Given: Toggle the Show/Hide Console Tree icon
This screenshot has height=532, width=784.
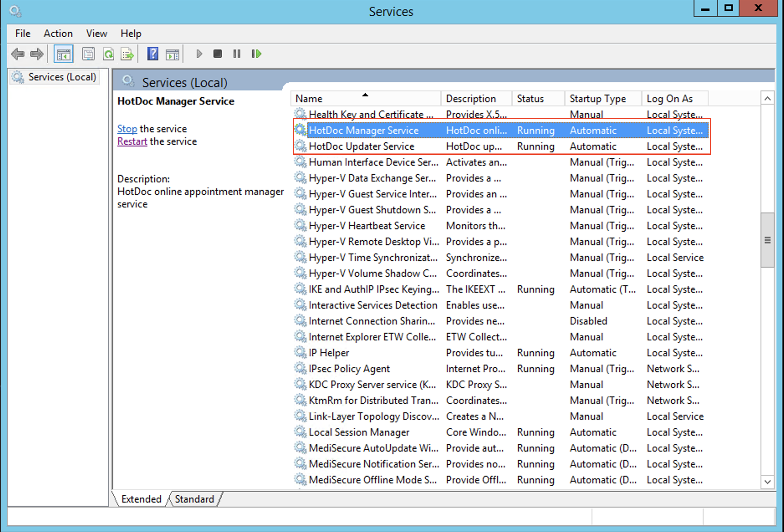Looking at the screenshot, I should [64, 54].
